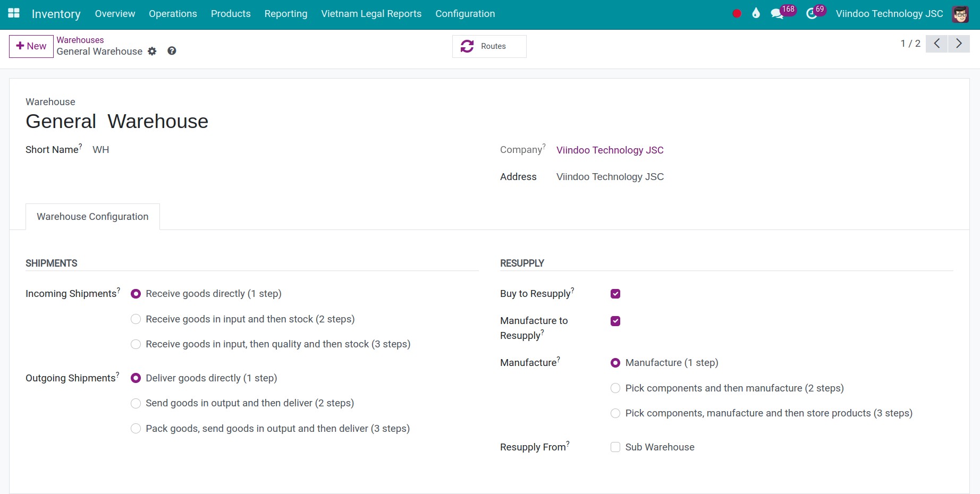
Task: Open the activities panel showing 69 items
Action: pos(811,13)
